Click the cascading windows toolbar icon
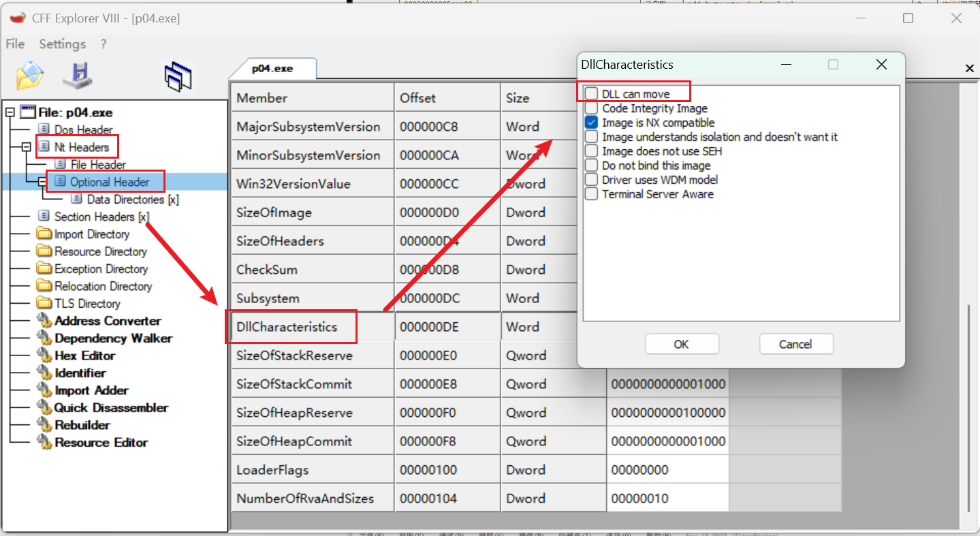Image resolution: width=980 pixels, height=536 pixels. tap(178, 76)
